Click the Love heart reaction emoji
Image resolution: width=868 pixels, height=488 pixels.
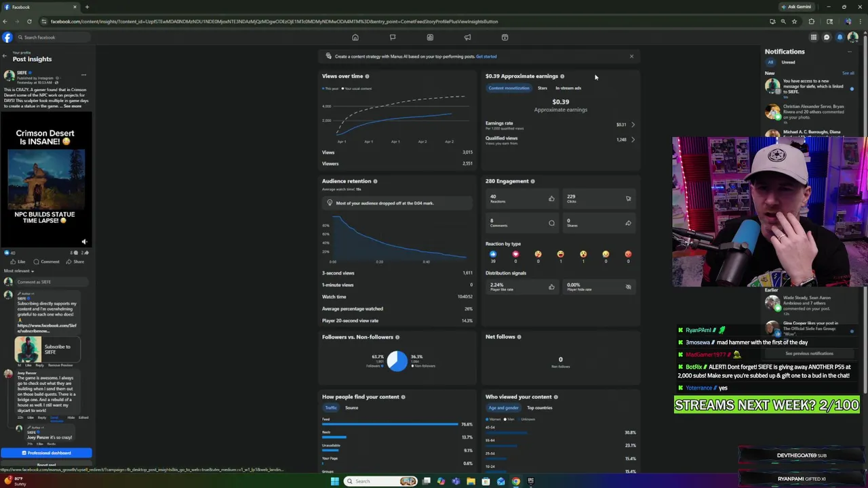(515, 254)
